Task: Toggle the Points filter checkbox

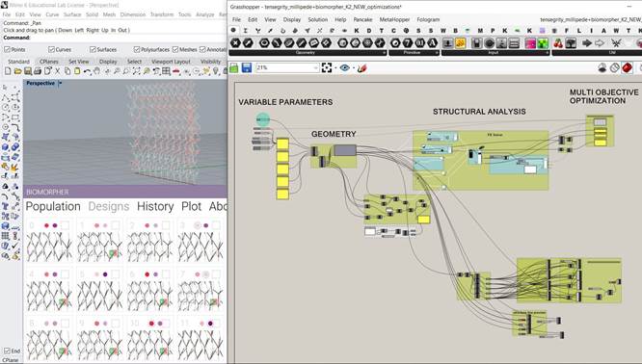Action: pos(7,49)
